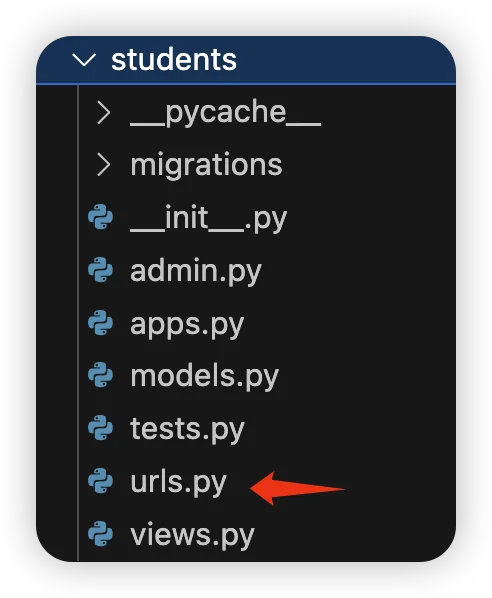
Task: Click the Python icon beside models.py
Action: (101, 375)
